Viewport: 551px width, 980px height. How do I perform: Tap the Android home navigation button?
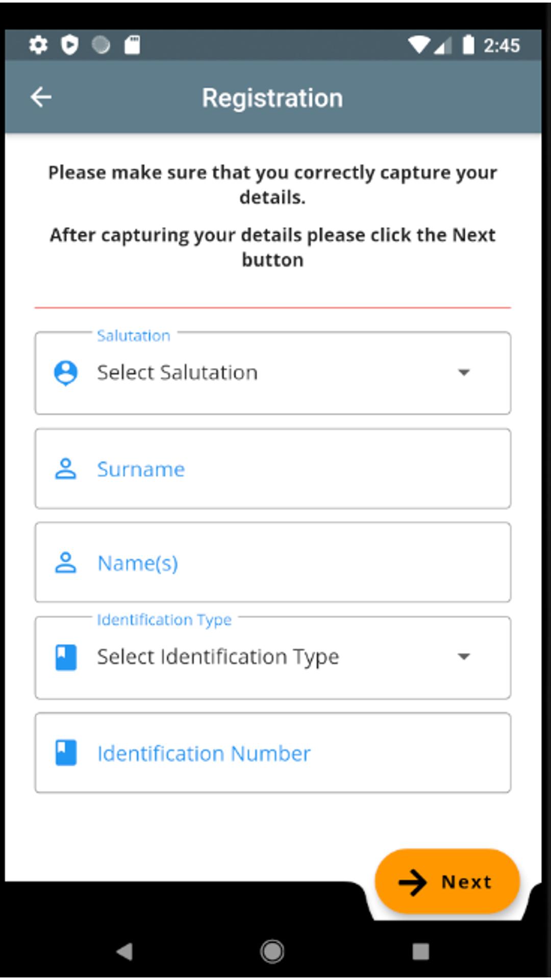point(272,951)
